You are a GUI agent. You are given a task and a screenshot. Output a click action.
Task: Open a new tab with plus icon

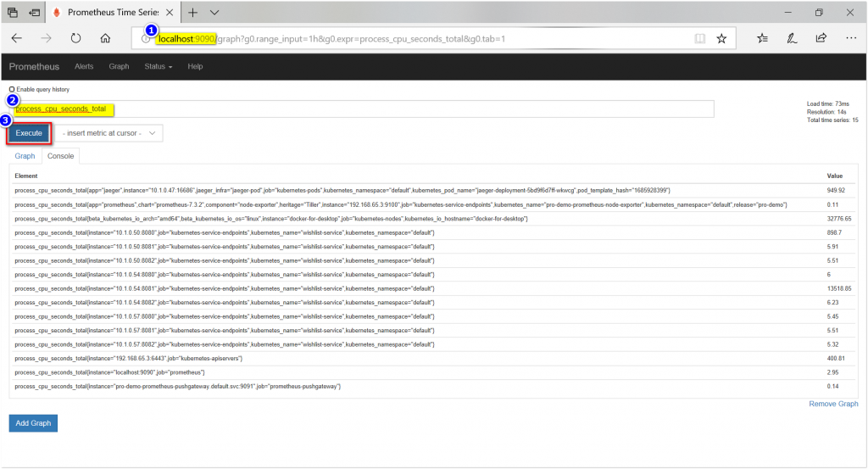[192, 12]
